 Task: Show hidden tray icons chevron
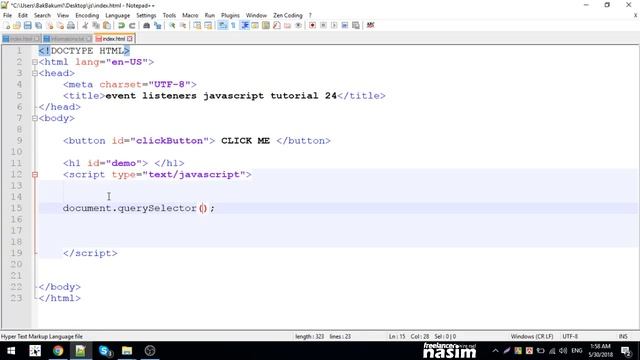coord(495,351)
